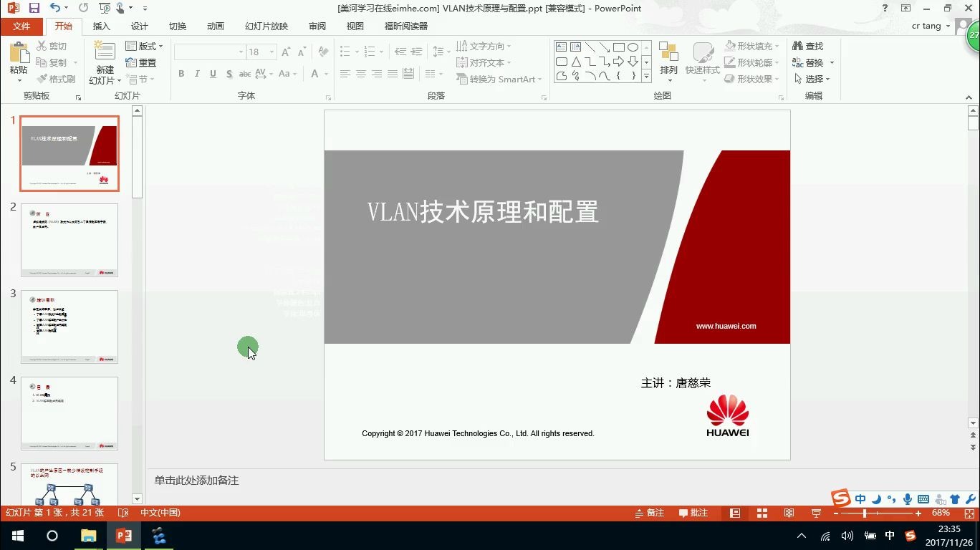Screen dimensions: 980x550
Task: Click the Cortana circle icon on taskbar
Action: [52, 536]
